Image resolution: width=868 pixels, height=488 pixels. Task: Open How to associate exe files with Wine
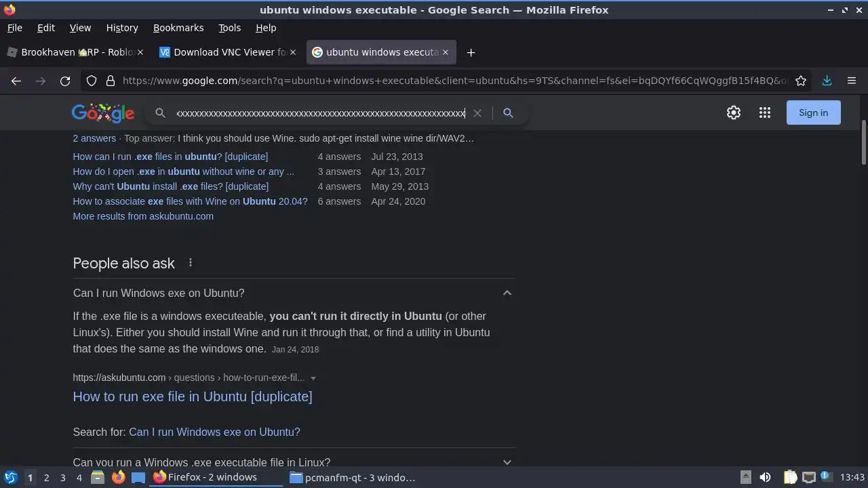[190, 201]
